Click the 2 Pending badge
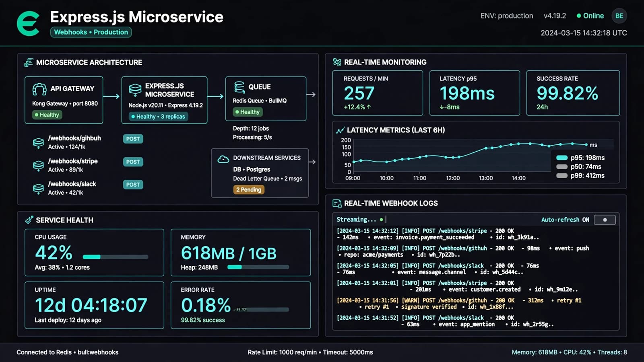 tap(249, 190)
